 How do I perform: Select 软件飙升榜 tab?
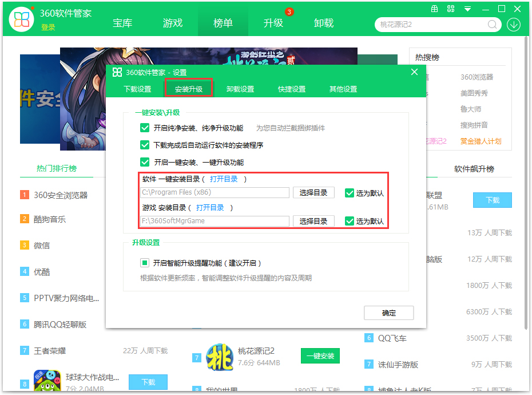click(474, 169)
